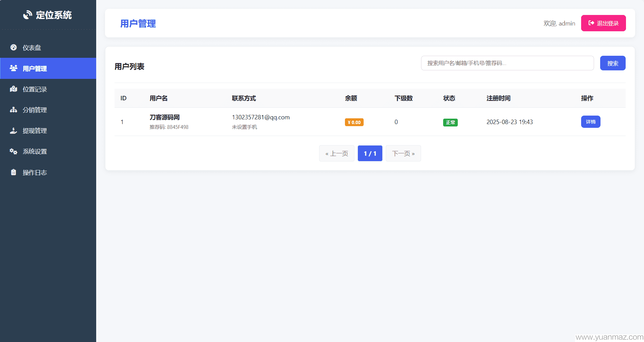This screenshot has width=644, height=342.
Task: Click the satellite logo icon beside 定位系统
Action: point(28,15)
